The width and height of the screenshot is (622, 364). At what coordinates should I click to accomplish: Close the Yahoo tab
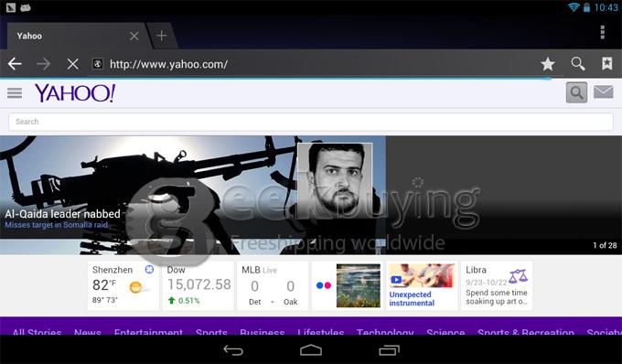pyautogui.click(x=134, y=36)
